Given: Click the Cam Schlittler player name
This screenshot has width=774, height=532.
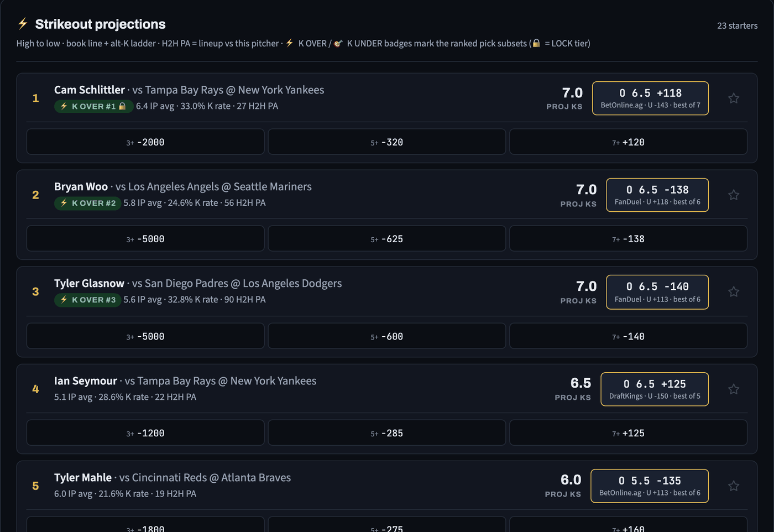Looking at the screenshot, I should 90,90.
